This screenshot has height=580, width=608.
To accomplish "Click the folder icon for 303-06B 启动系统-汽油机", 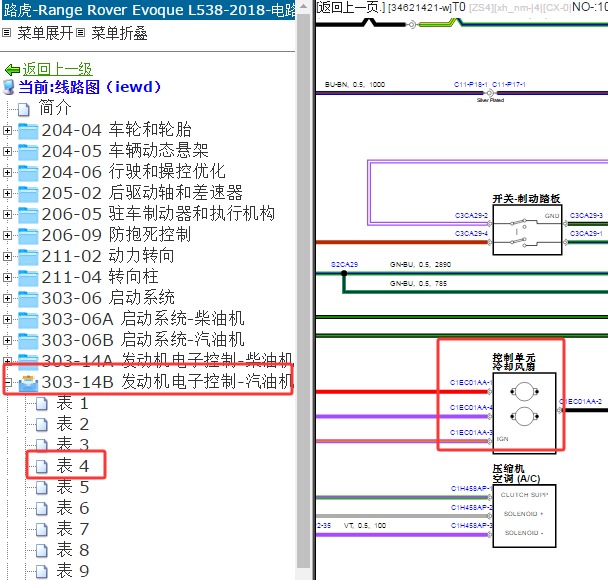I will tap(28, 341).
